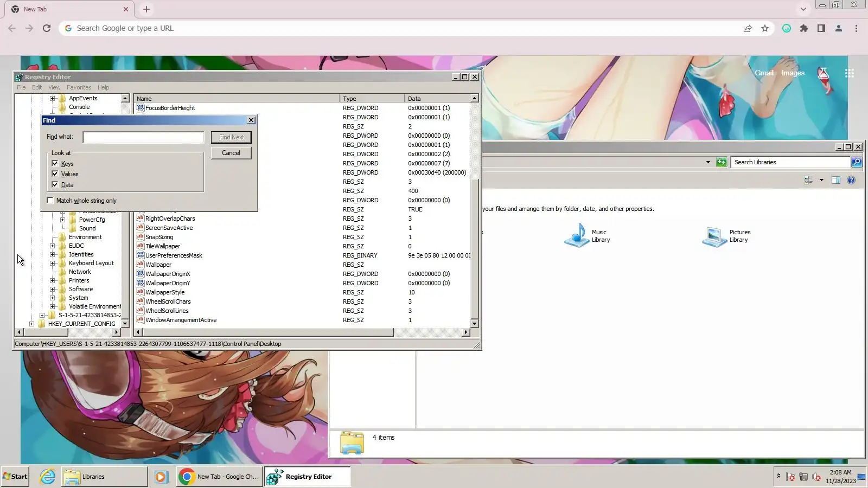Click down arrow of values list scrollbar
This screenshot has width=868, height=488.
[475, 324]
